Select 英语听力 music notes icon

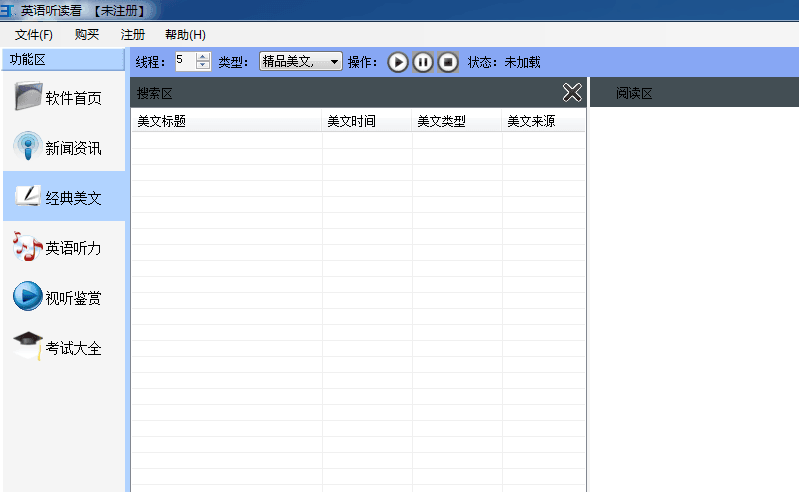(28, 247)
